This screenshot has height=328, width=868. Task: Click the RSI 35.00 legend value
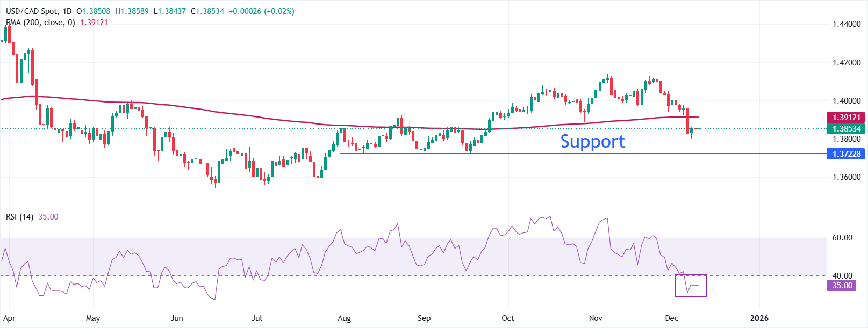tap(48, 217)
